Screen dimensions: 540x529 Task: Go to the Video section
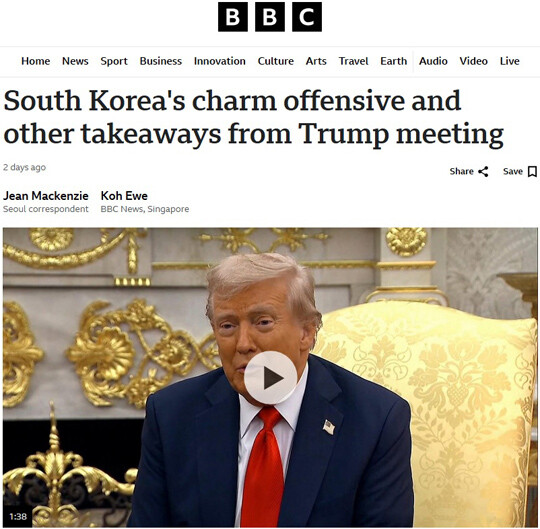tap(474, 61)
